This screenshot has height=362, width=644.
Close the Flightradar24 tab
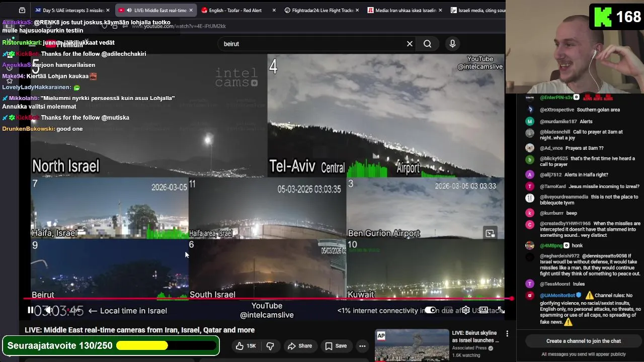358,10
